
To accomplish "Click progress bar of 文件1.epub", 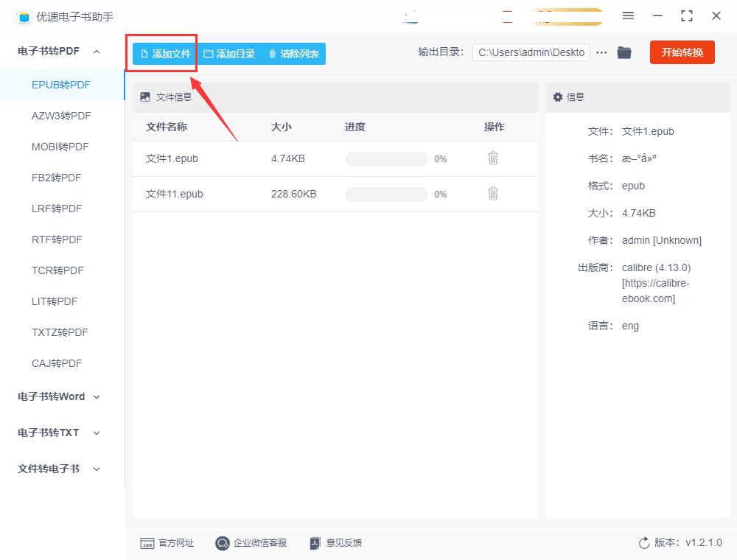I will pos(386,159).
